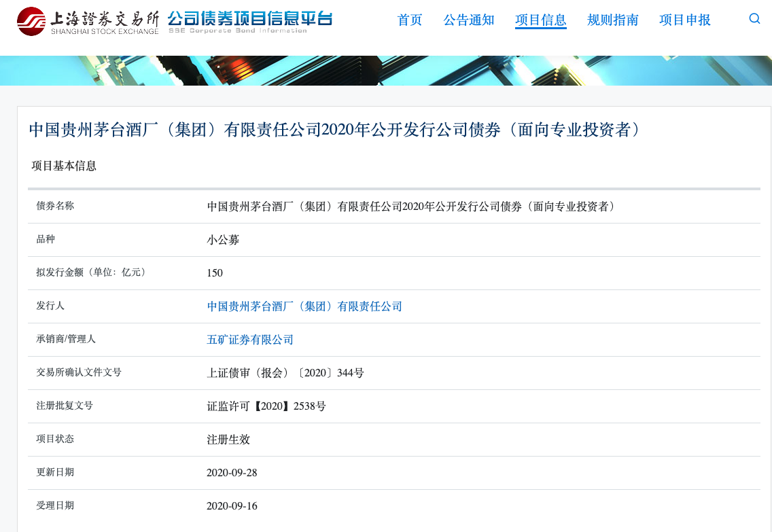
Task: Click the Shanghai Stock Exchange logo
Action: click(88, 21)
